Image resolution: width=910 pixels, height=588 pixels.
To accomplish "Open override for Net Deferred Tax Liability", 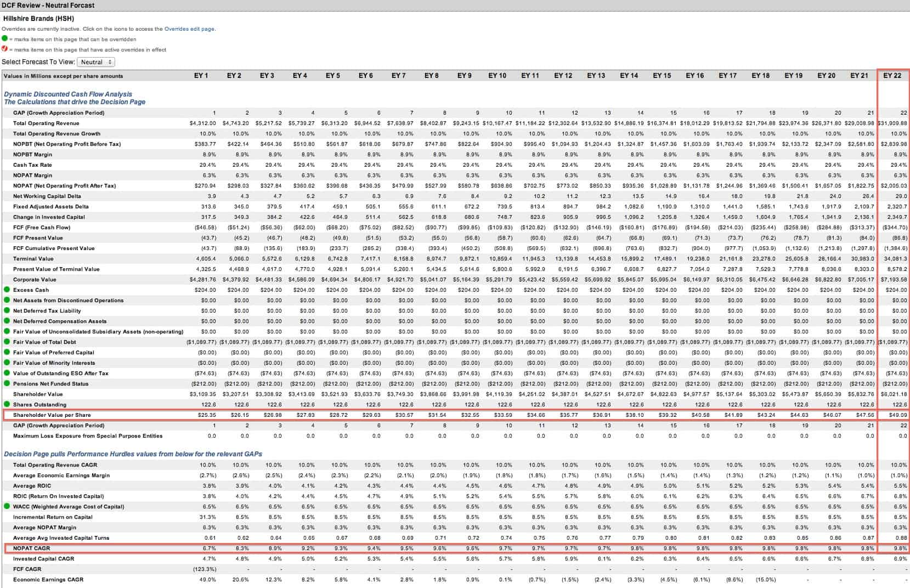I will (x=7, y=310).
